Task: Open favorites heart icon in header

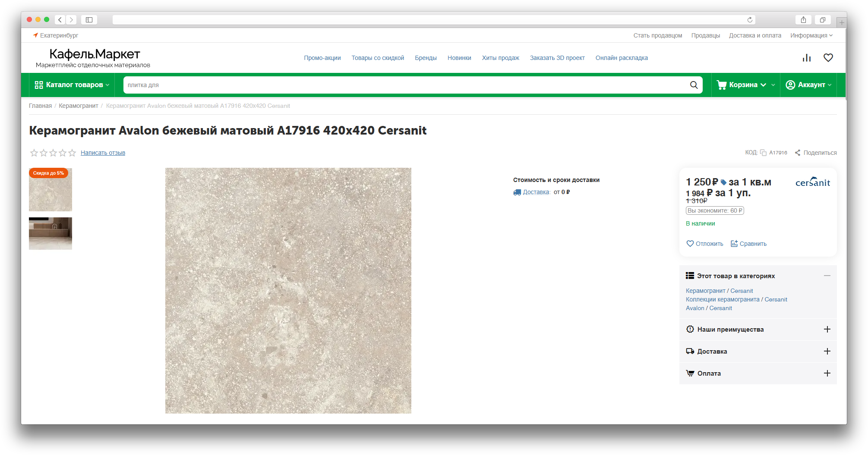Action: (x=828, y=58)
